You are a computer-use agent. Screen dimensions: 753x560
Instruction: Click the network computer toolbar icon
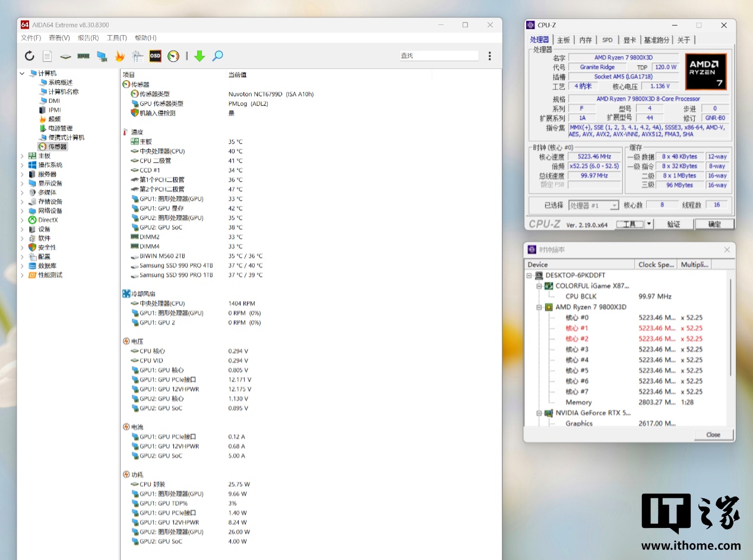(x=102, y=56)
